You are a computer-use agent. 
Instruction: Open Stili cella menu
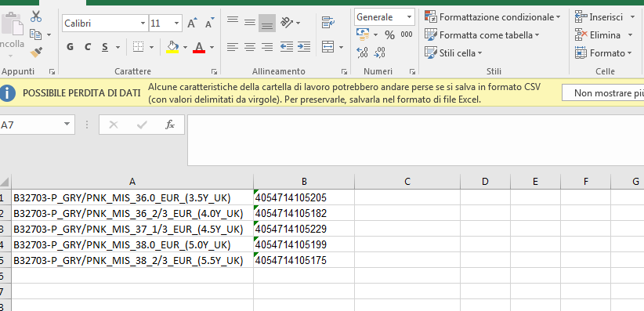point(454,53)
